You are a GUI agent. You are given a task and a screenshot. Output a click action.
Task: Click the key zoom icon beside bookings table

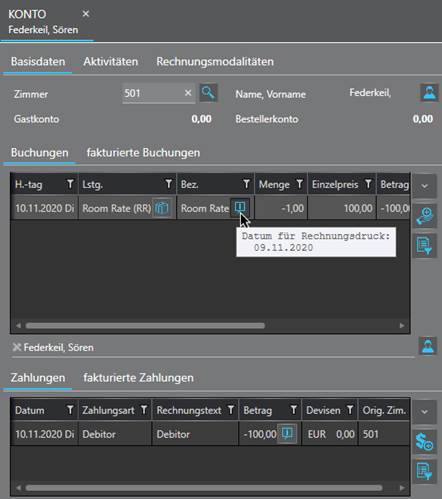pos(425,217)
